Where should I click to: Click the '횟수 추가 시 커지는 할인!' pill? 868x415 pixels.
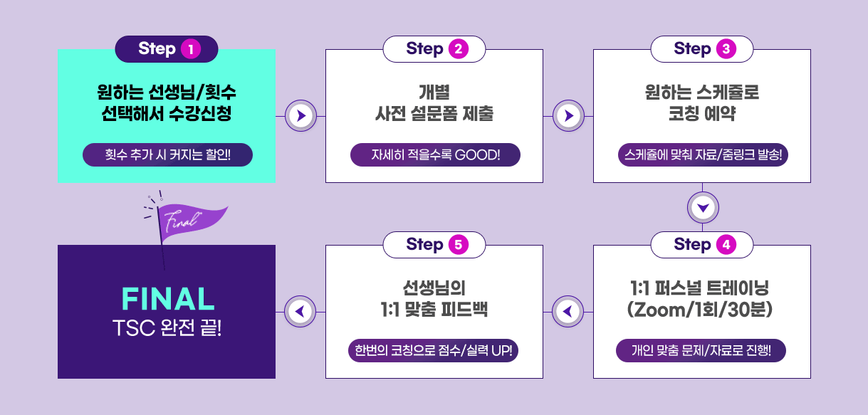click(167, 155)
